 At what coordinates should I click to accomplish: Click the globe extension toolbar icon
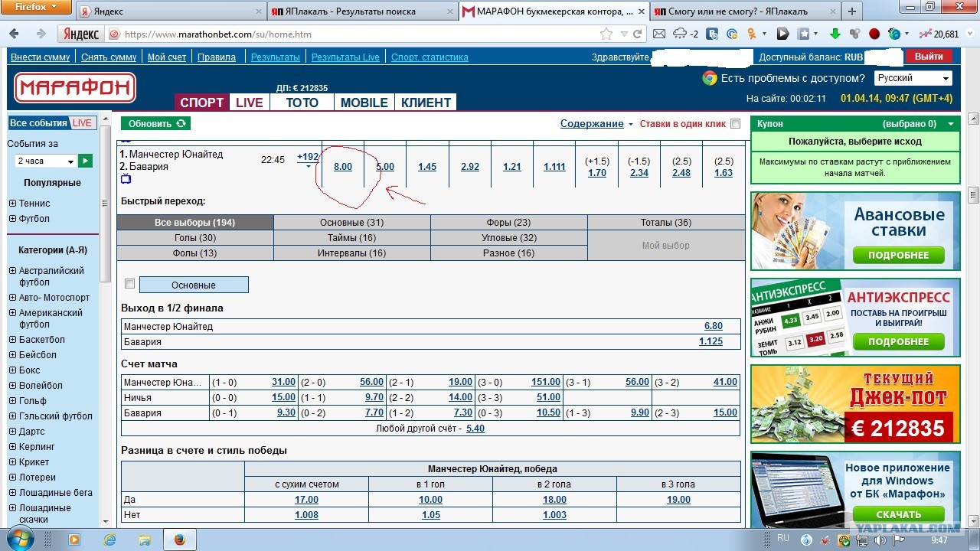(894, 34)
